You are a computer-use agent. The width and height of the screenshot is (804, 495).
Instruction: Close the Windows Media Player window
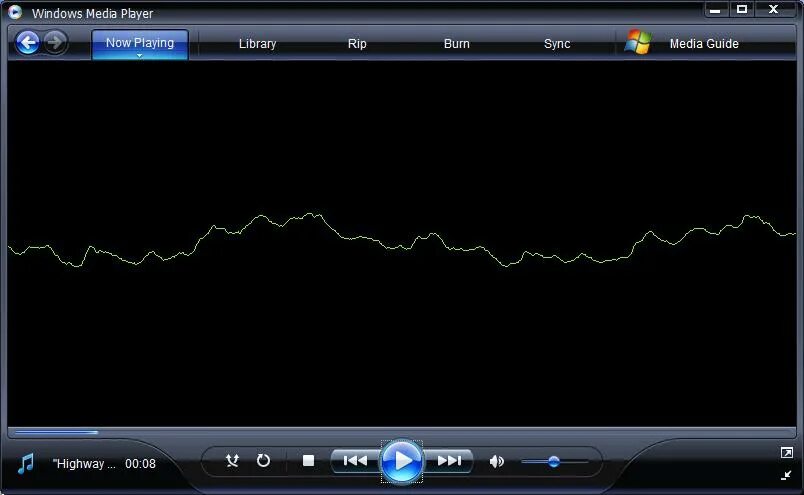pos(774,9)
